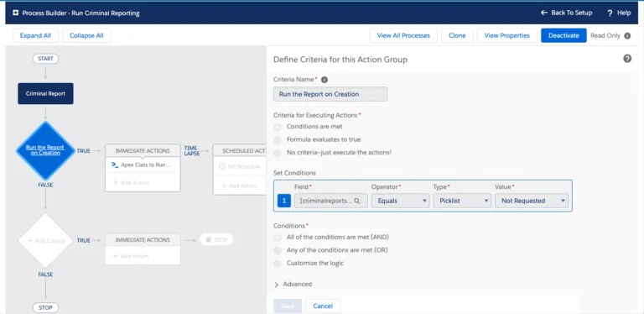Open the Value dropdown showing Not Requested
644x314 pixels.
coord(532,201)
